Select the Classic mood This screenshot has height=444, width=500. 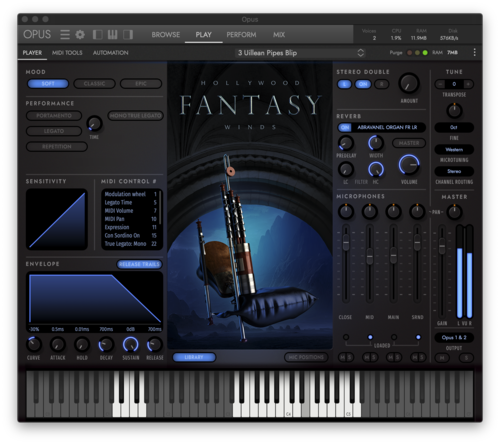click(x=94, y=84)
